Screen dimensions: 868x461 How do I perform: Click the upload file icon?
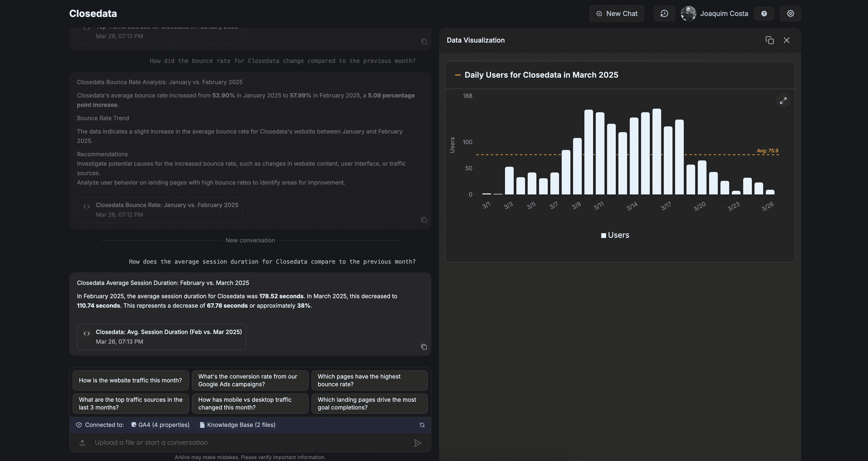pos(82,443)
